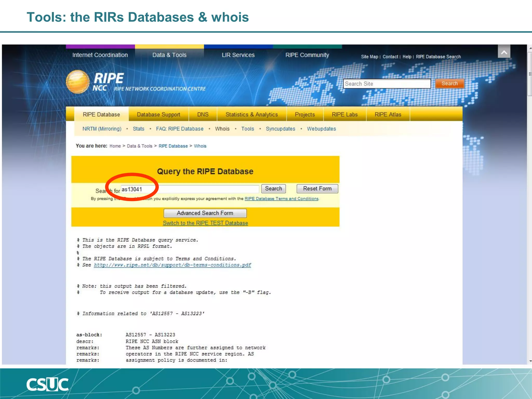Open the Contact link
The image size is (532, 399).
coord(390,57)
